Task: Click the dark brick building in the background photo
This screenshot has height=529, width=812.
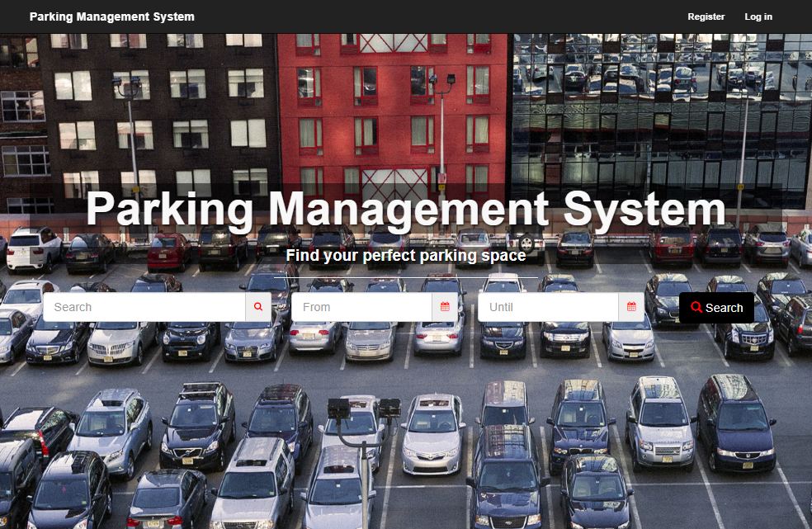Action: click(157, 107)
